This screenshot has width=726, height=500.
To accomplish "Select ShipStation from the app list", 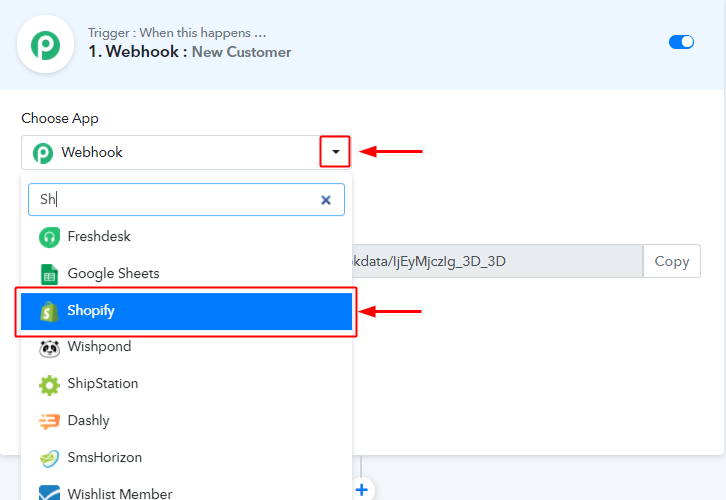I will click(186, 384).
